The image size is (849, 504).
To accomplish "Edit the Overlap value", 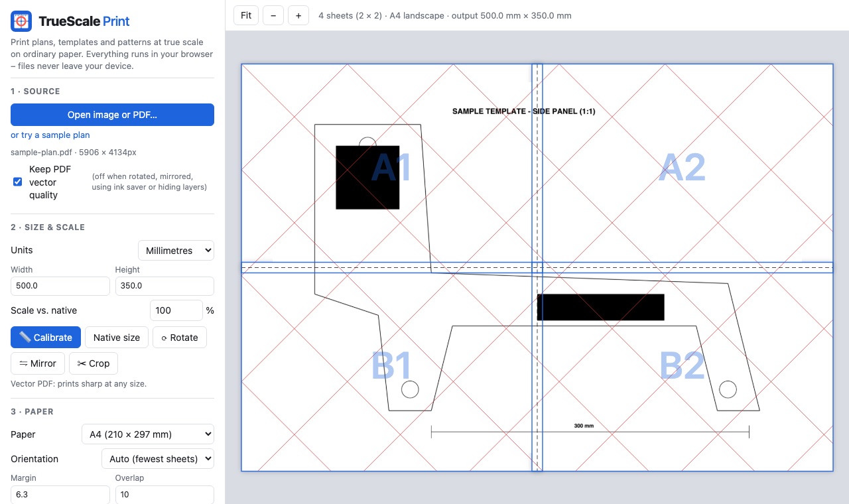I will (x=164, y=495).
